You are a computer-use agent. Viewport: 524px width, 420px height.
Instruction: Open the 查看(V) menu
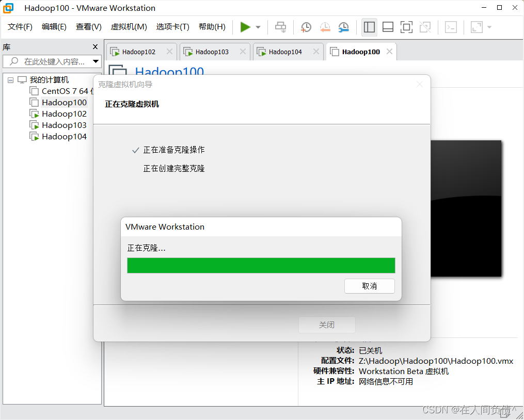(x=89, y=27)
